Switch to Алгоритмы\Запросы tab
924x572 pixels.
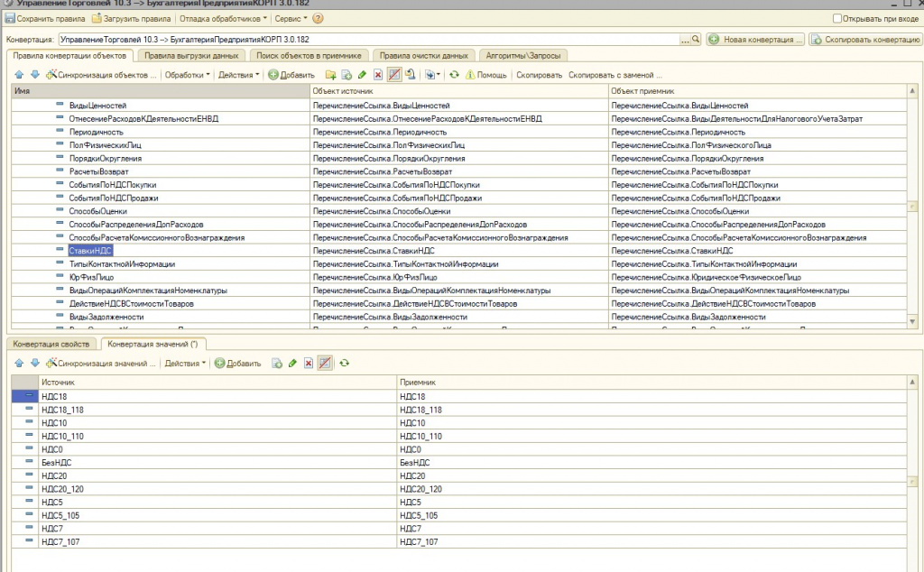point(523,55)
